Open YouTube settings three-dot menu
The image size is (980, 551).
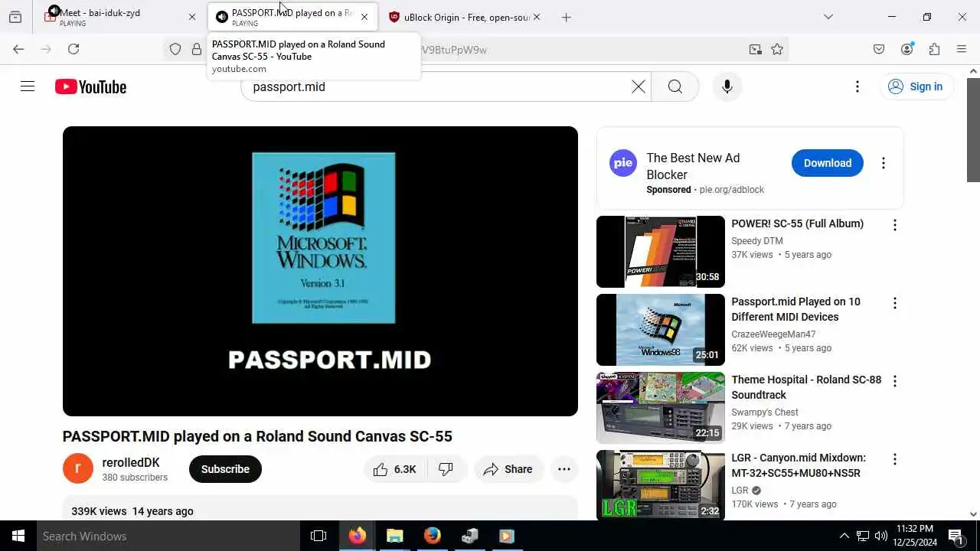[x=857, y=86]
